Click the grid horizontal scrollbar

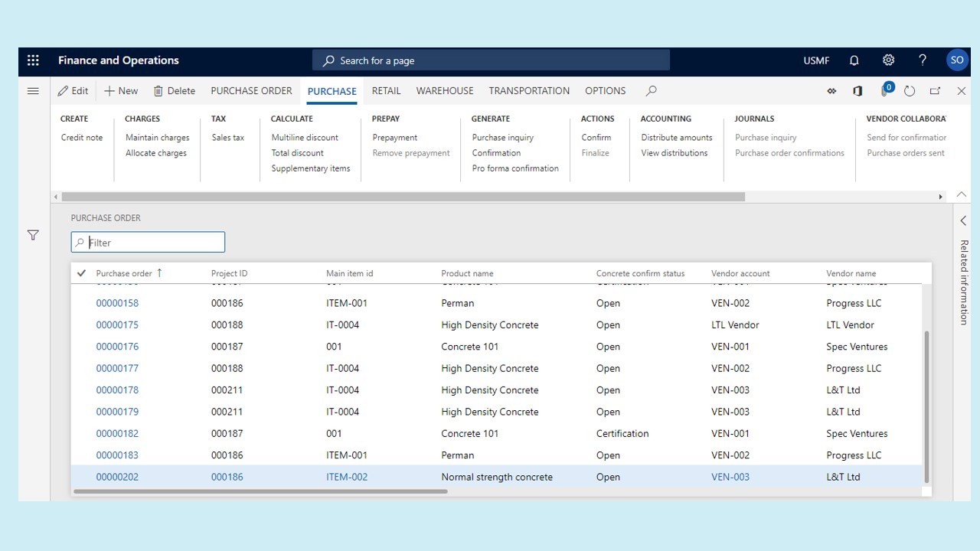(260, 491)
